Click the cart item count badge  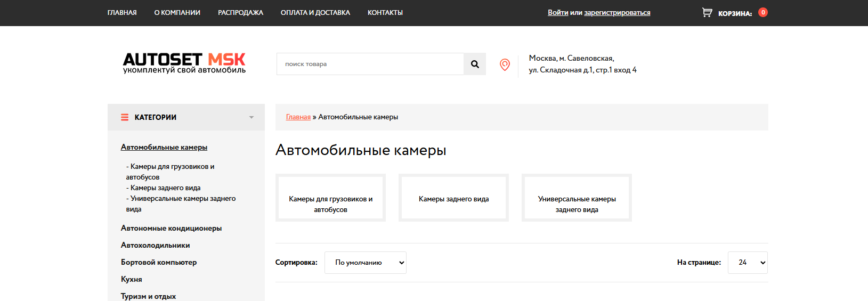point(763,12)
